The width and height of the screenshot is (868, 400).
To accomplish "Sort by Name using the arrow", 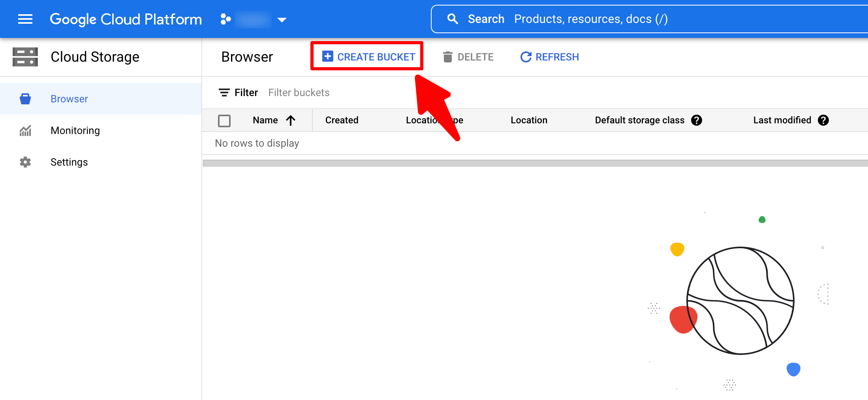I will (291, 120).
